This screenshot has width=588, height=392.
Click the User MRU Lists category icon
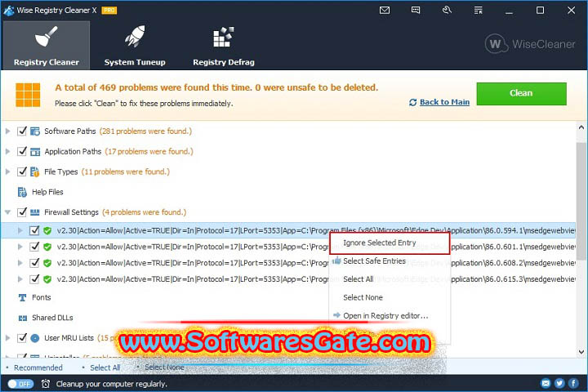35,338
